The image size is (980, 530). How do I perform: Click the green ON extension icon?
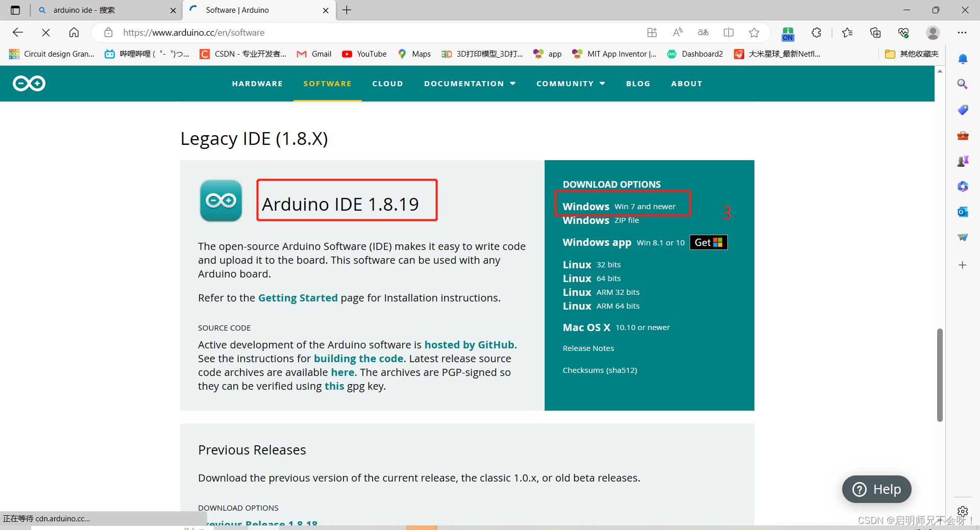(788, 34)
